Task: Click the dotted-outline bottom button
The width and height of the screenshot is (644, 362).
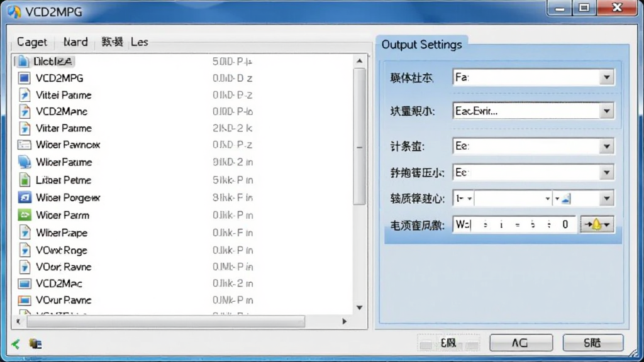Action: 448,343
